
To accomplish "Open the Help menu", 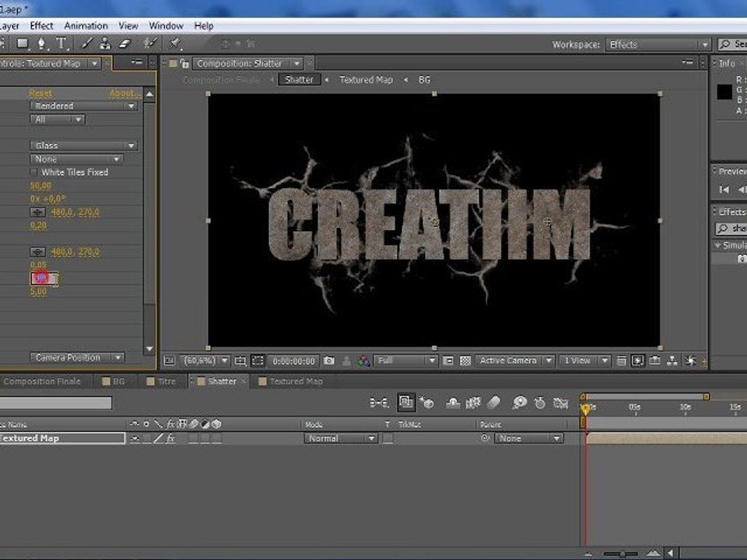I will coord(203,26).
